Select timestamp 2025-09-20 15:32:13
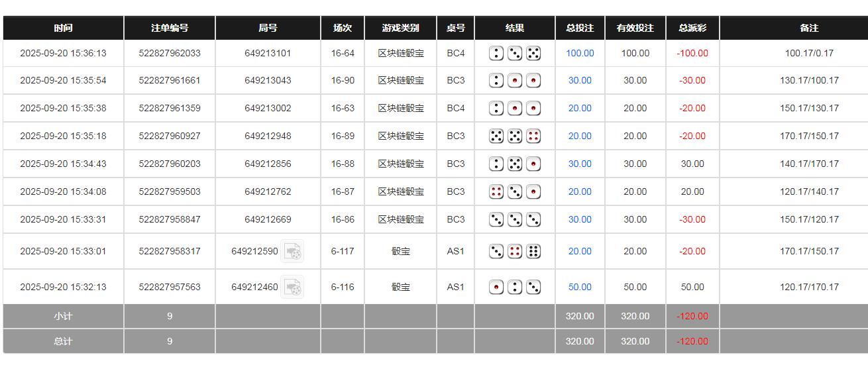The height and width of the screenshot is (365, 868). (63, 287)
